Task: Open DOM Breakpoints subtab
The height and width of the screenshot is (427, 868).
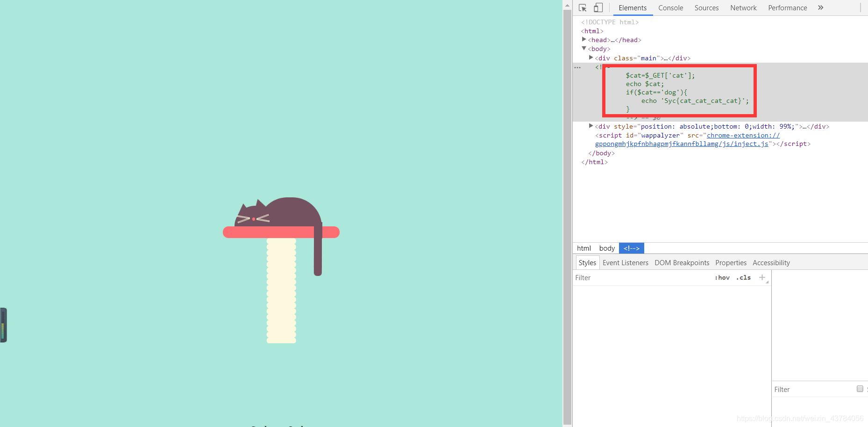Action: pyautogui.click(x=682, y=263)
